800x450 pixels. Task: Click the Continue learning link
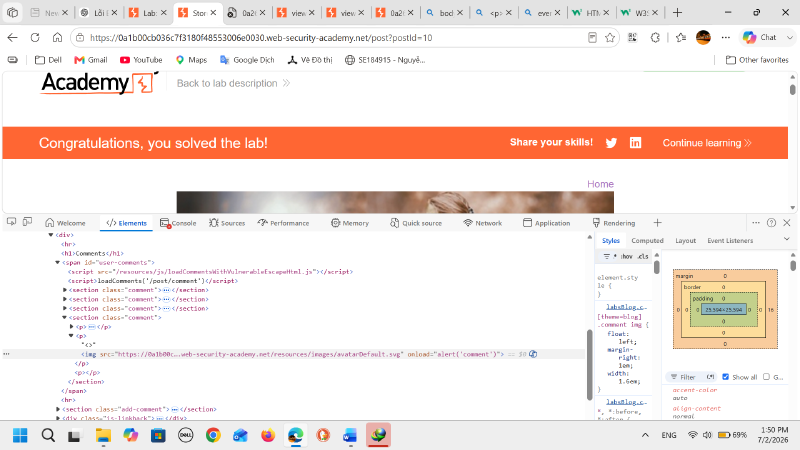point(707,143)
